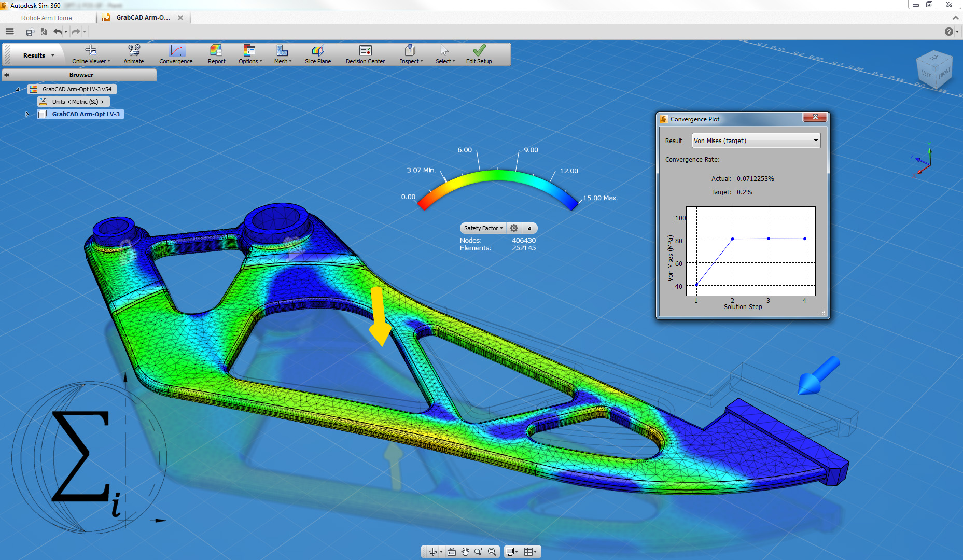963x560 pixels.
Task: Select the Zoom tool
Action: point(478,552)
